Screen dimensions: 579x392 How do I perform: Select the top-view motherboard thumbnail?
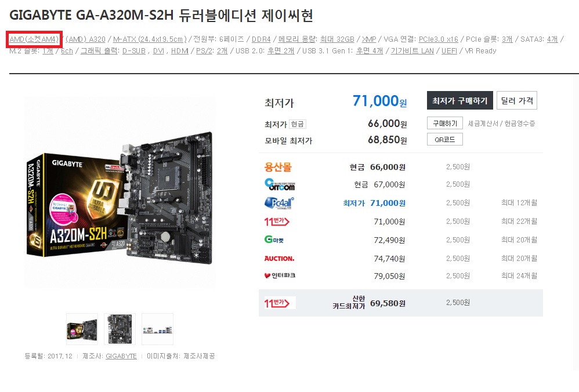click(120, 329)
